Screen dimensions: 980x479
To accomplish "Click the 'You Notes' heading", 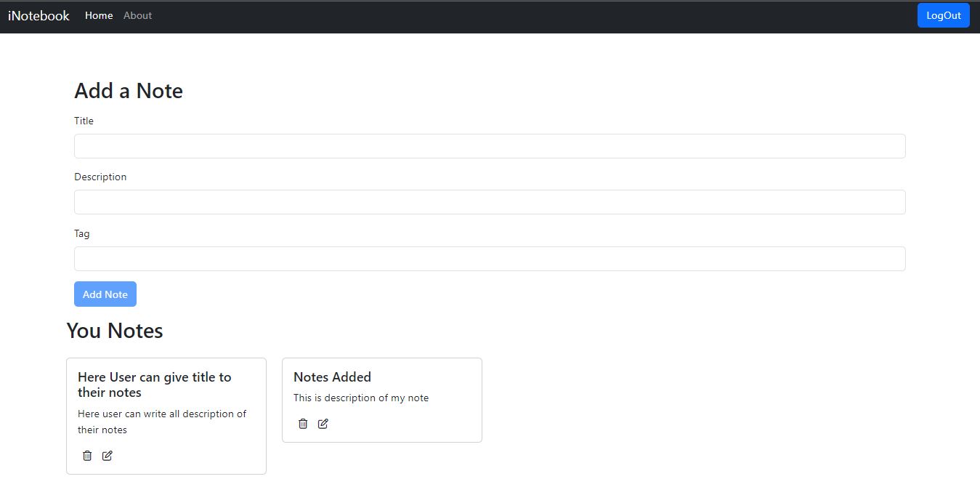I will tap(115, 331).
